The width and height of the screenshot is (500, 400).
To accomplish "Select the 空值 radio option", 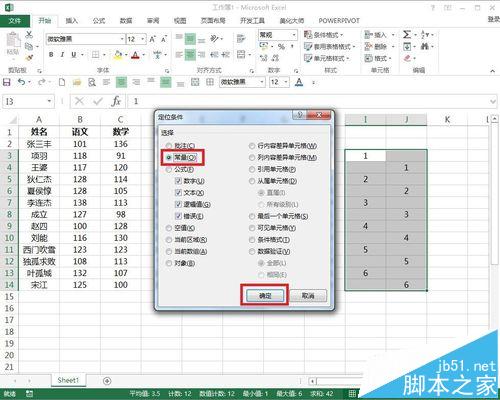I will coord(180,228).
